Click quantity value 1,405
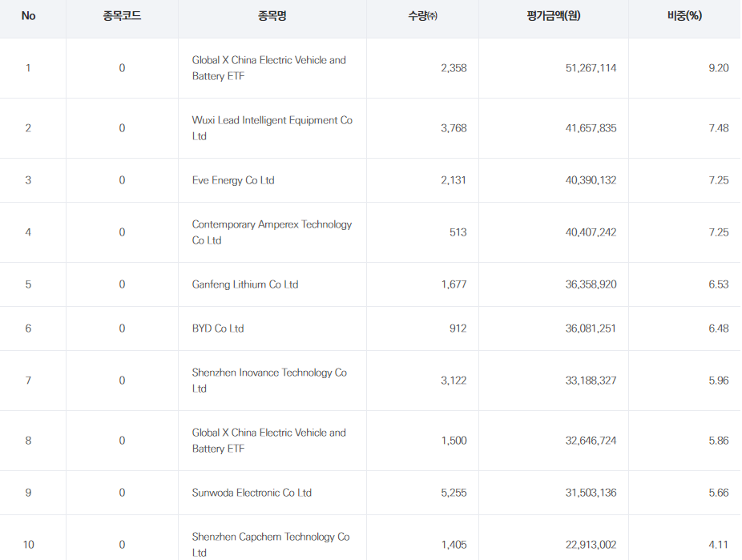The image size is (742, 560). (x=454, y=545)
